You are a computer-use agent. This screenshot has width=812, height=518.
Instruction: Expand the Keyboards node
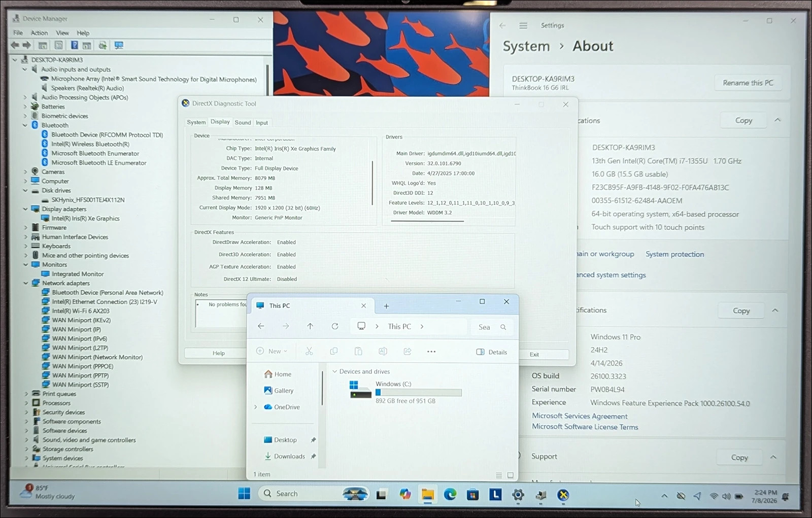25,246
